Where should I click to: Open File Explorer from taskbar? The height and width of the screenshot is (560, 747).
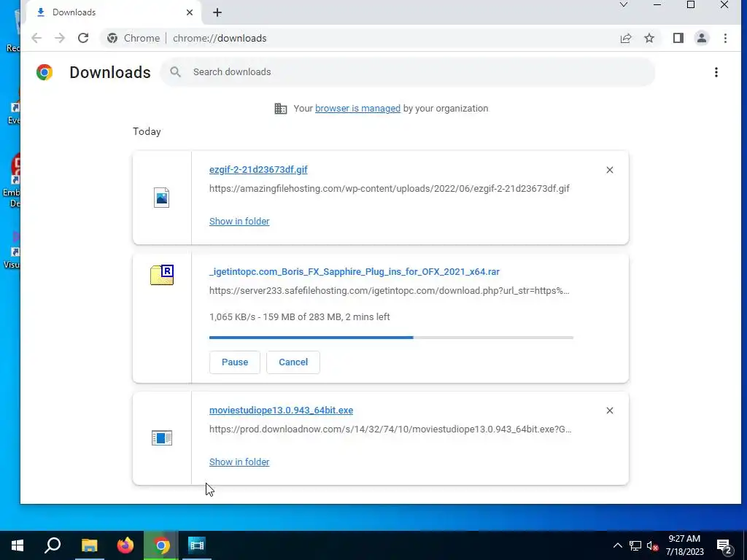[x=90, y=545]
